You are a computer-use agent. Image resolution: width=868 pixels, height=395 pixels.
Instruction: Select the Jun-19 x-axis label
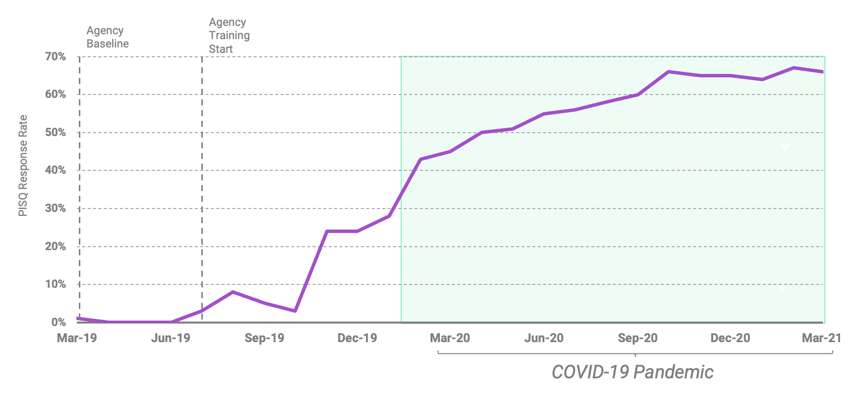[170, 338]
